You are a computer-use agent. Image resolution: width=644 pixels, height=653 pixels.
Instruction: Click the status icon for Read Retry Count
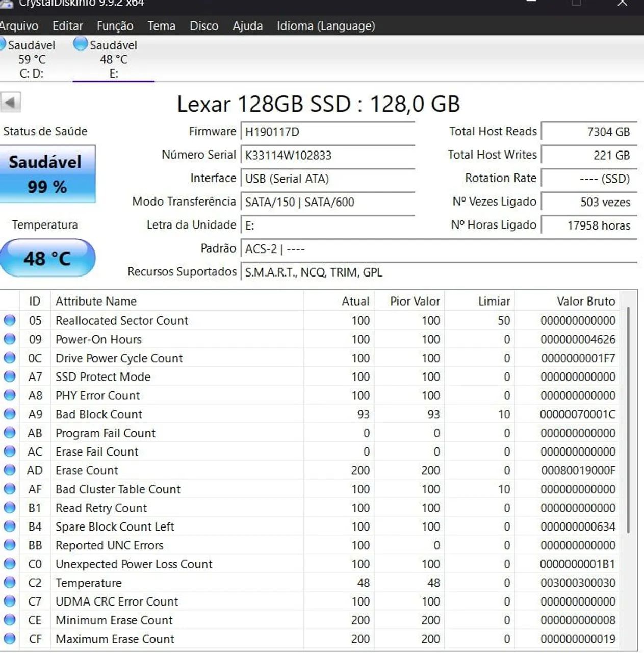pos(10,508)
